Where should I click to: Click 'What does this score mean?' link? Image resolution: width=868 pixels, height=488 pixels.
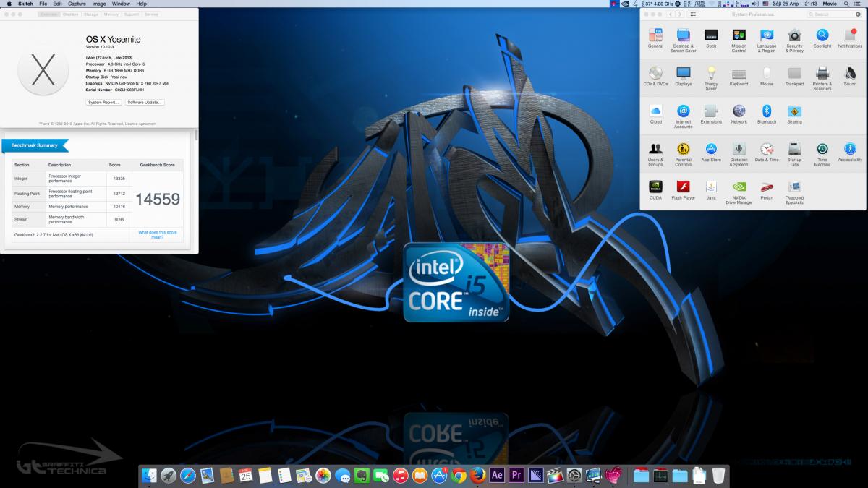pyautogui.click(x=157, y=235)
